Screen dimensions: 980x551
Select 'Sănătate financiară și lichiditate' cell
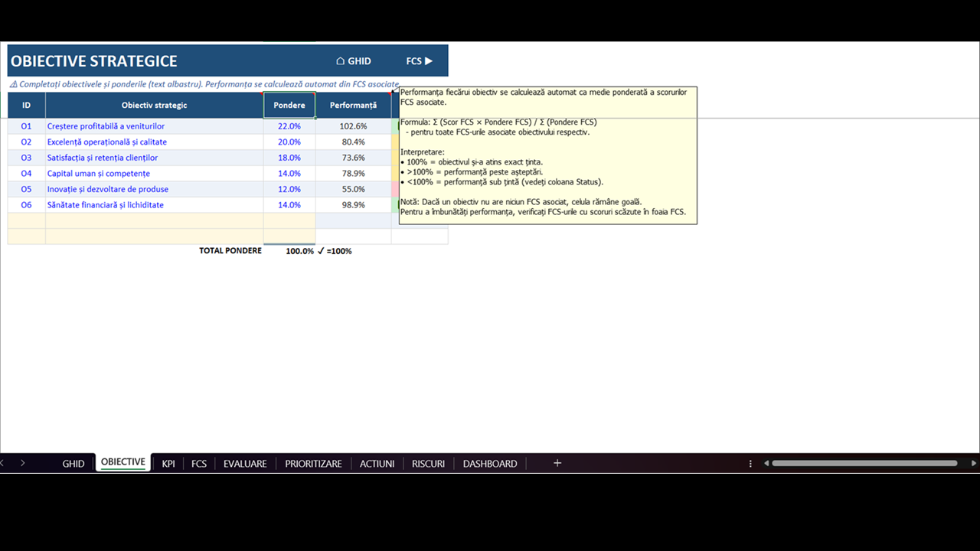[154, 205]
